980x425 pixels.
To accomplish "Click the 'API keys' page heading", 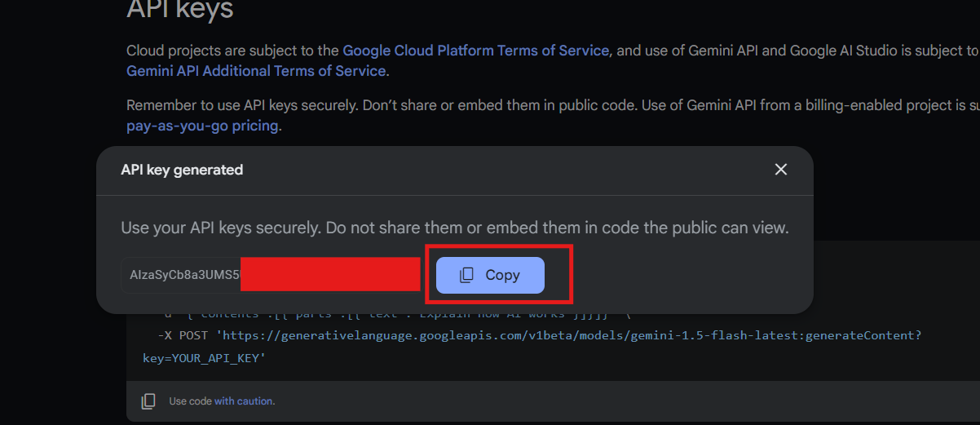I will (179, 10).
